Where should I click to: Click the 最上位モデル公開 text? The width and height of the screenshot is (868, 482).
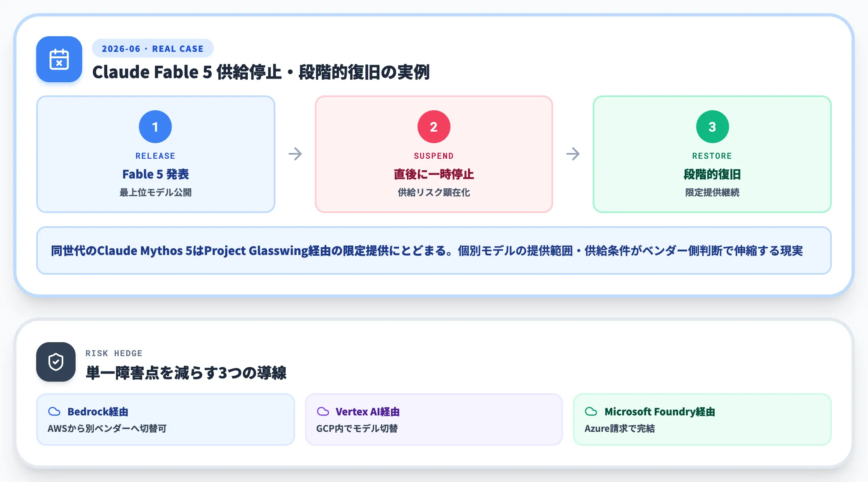pos(155,192)
